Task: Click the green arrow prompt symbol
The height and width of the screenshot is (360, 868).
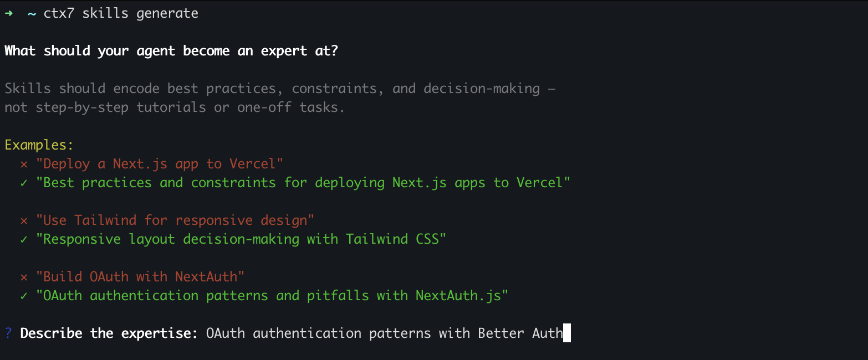Action: point(8,13)
